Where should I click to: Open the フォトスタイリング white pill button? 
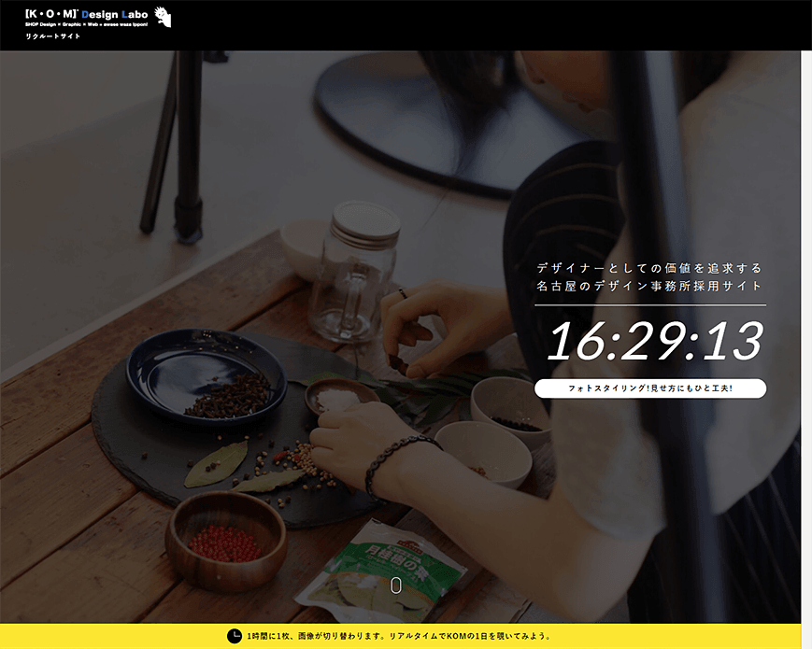(x=650, y=388)
